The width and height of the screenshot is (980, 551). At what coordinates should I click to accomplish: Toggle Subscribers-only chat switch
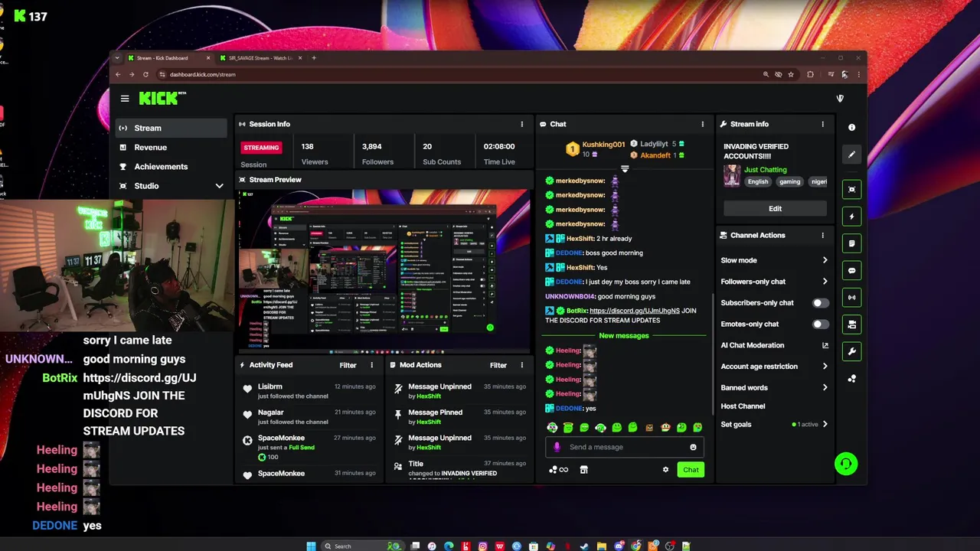(x=820, y=303)
